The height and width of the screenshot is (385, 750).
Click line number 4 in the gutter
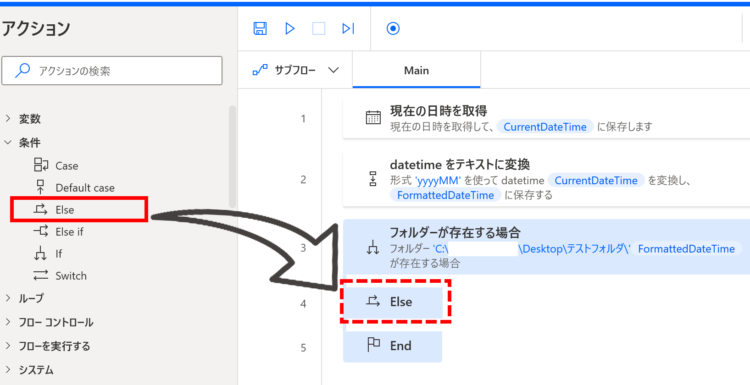click(303, 304)
